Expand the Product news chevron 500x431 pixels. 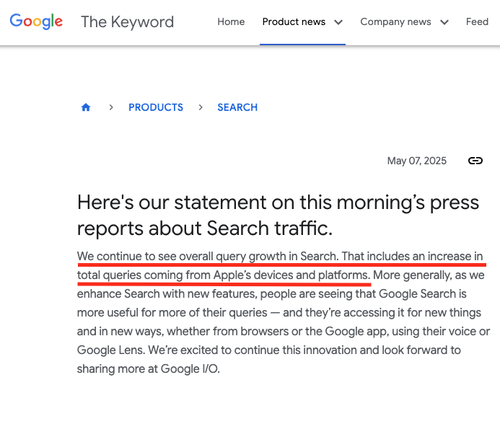pos(338,22)
